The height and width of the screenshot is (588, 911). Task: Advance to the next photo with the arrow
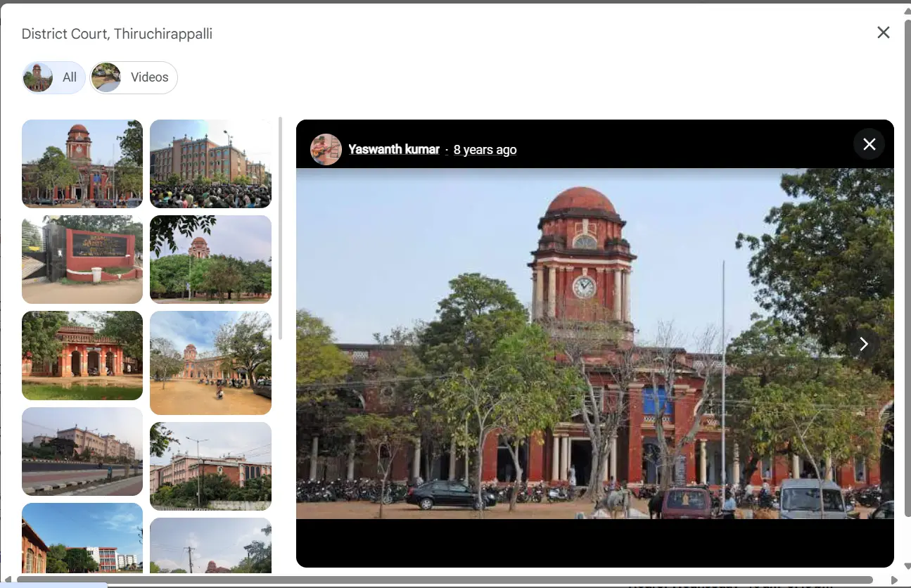pos(864,344)
